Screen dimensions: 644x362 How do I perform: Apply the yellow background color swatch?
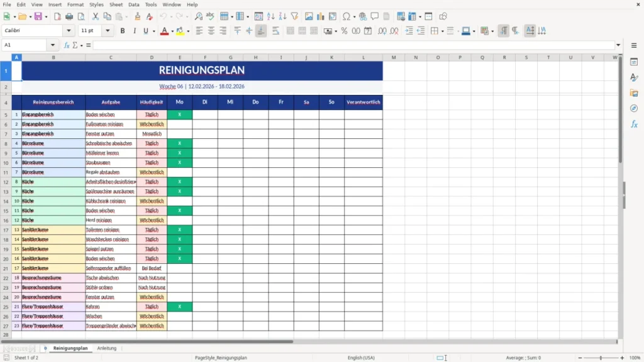pos(180,31)
